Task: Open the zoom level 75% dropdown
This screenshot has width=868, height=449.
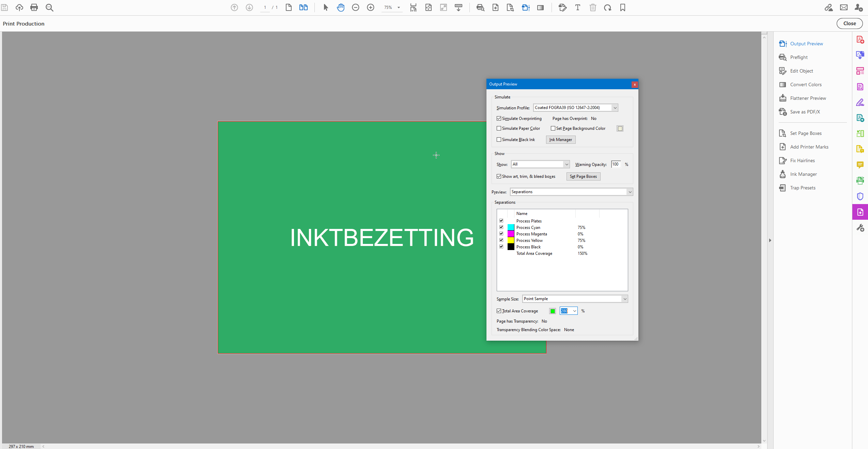Action: (399, 7)
